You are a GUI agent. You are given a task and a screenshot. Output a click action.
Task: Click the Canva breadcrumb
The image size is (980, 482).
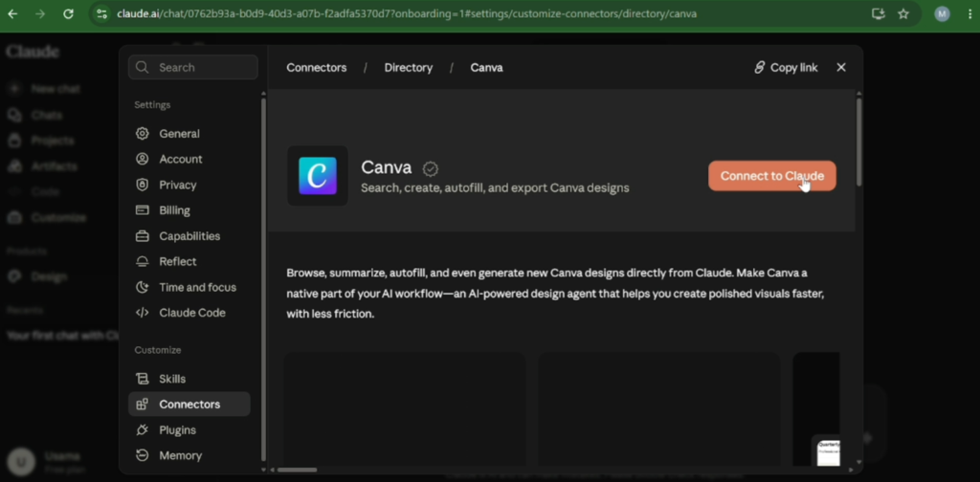pos(486,68)
